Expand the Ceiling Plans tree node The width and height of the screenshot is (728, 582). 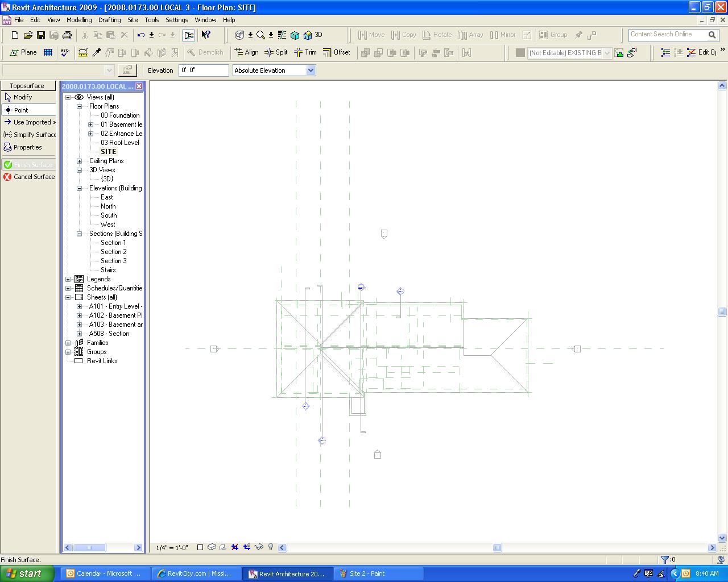80,161
